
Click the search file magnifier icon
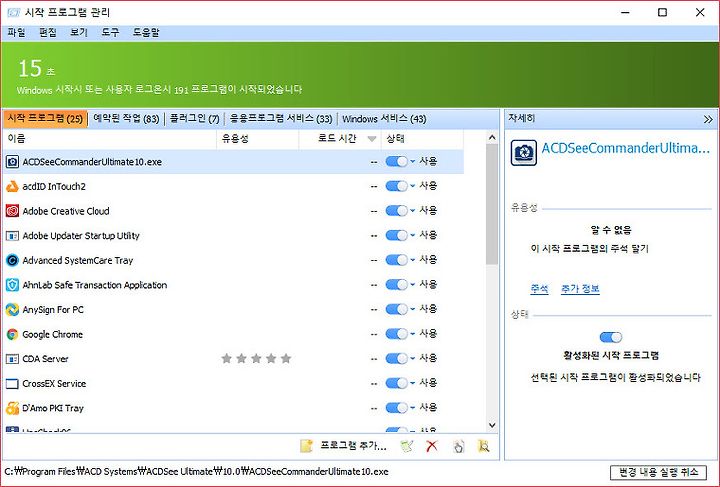[484, 446]
